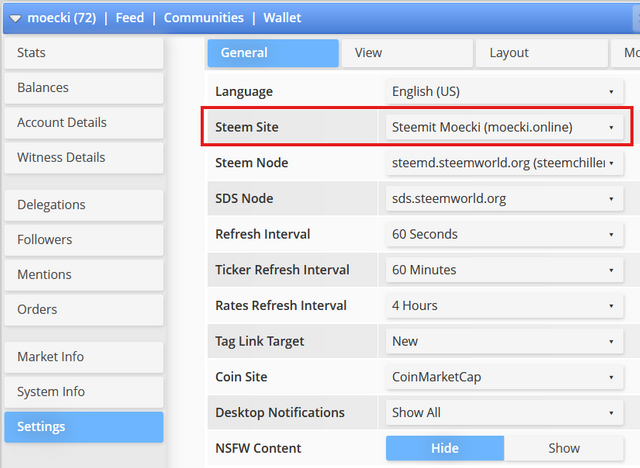Viewport: 640px width, 468px height.
Task: Show the Followers section
Action: [x=84, y=240]
